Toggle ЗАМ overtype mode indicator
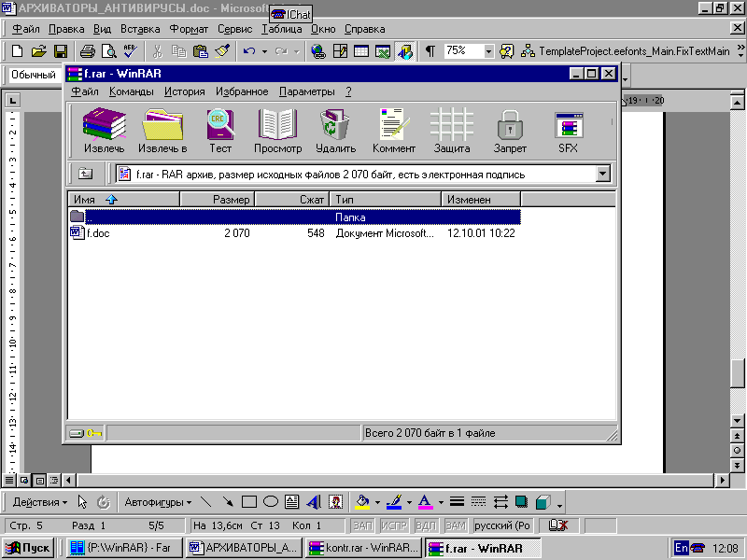747x560 pixels. tap(456, 525)
